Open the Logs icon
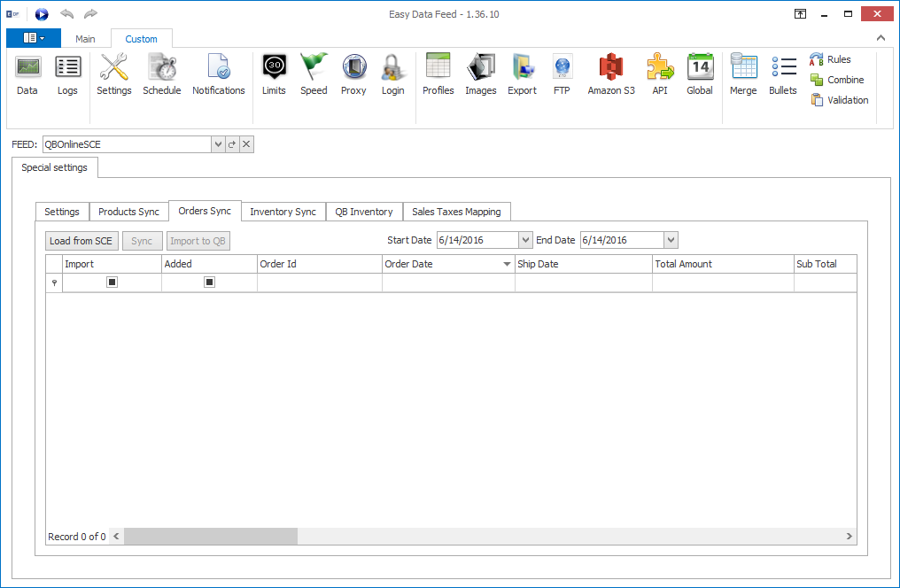The height and width of the screenshot is (588, 900). [67, 74]
